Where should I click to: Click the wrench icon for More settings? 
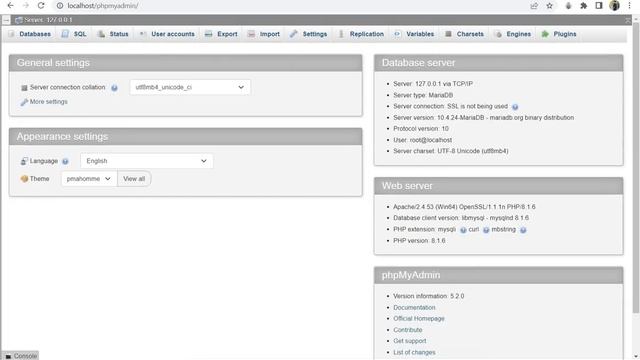pyautogui.click(x=24, y=102)
